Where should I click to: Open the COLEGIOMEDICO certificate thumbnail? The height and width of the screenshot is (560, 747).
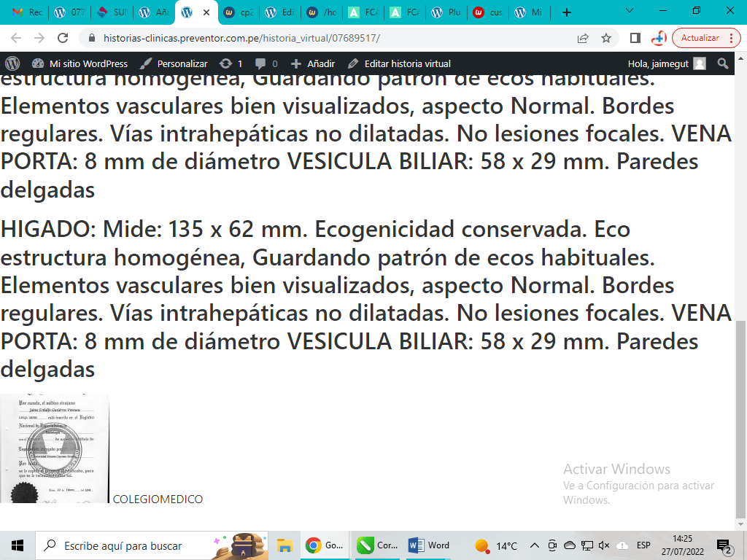pyautogui.click(x=54, y=448)
